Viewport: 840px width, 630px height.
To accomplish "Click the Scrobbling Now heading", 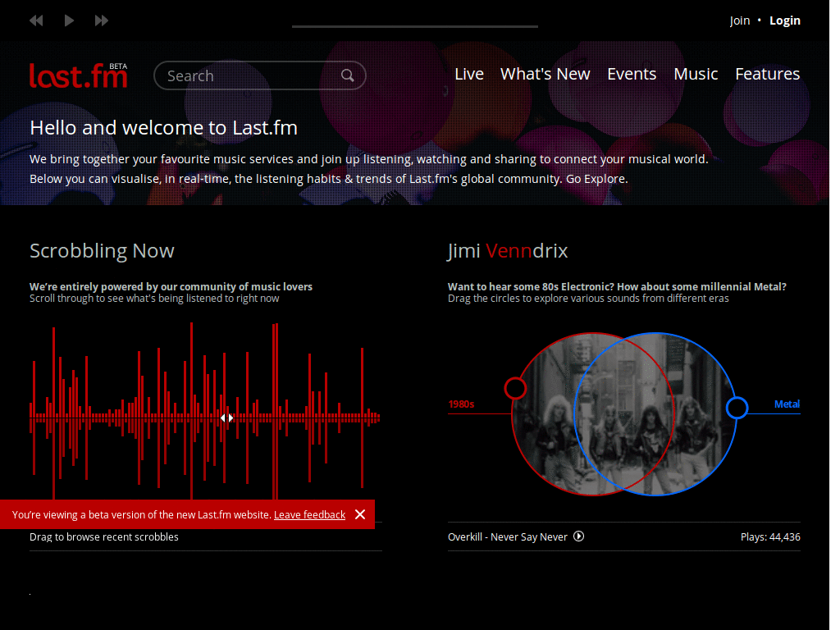I will [x=102, y=251].
